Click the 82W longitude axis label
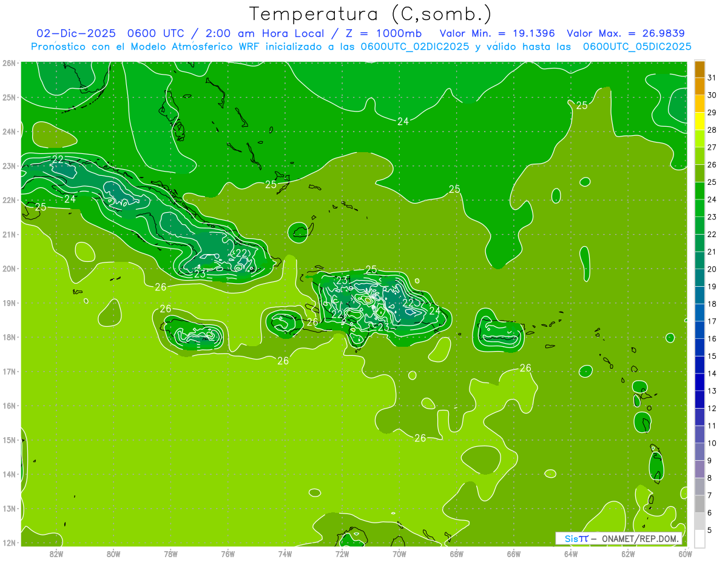The height and width of the screenshot is (562, 728). coord(56,554)
